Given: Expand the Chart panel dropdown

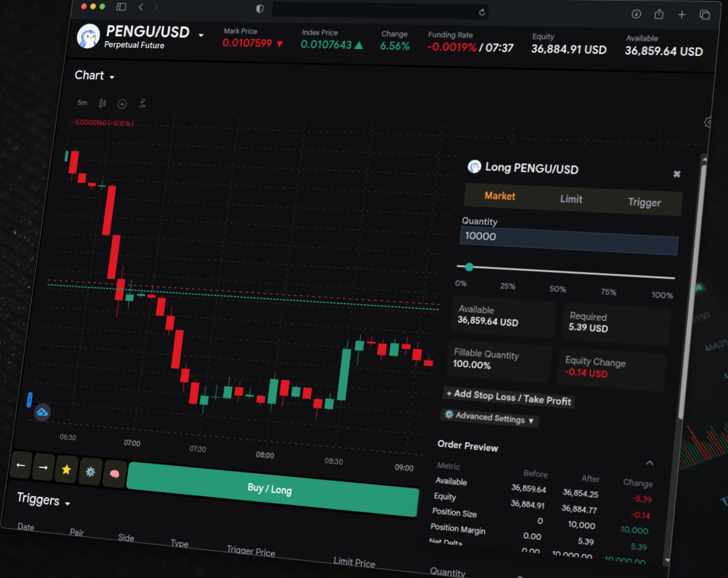Looking at the screenshot, I should click(x=112, y=78).
